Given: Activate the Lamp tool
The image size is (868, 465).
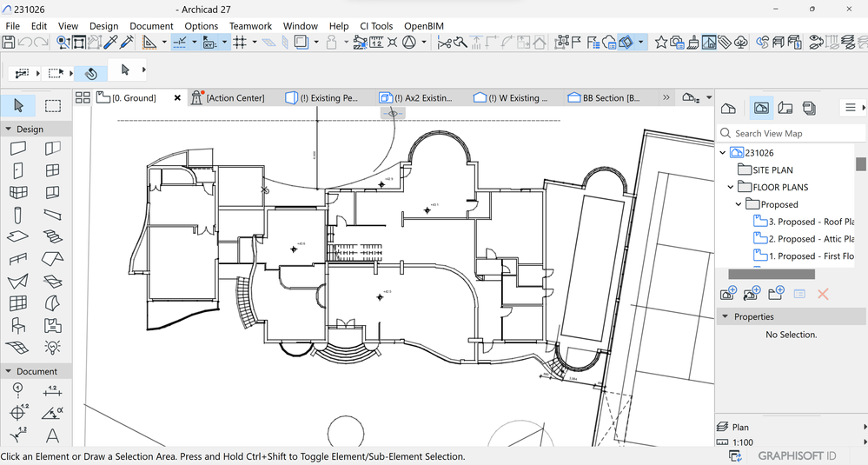Looking at the screenshot, I should pyautogui.click(x=53, y=348).
